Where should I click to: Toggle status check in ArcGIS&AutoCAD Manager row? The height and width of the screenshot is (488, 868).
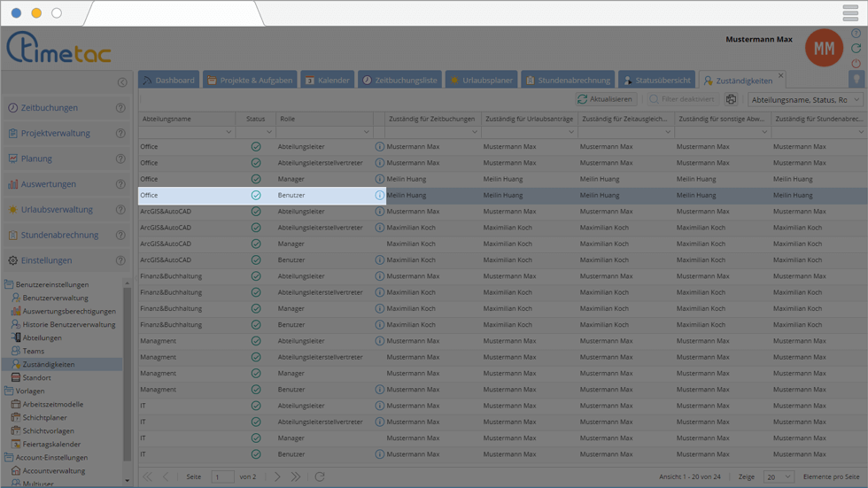click(256, 244)
